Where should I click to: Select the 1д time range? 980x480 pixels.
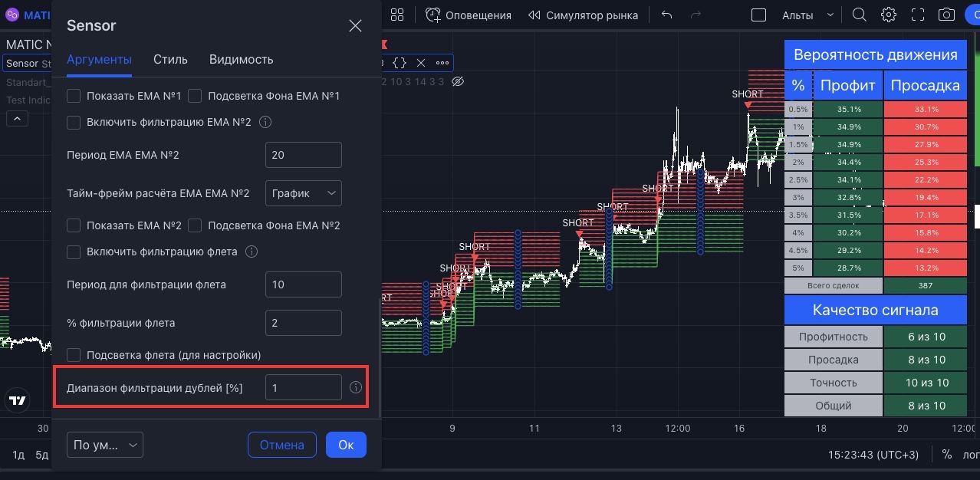point(18,455)
